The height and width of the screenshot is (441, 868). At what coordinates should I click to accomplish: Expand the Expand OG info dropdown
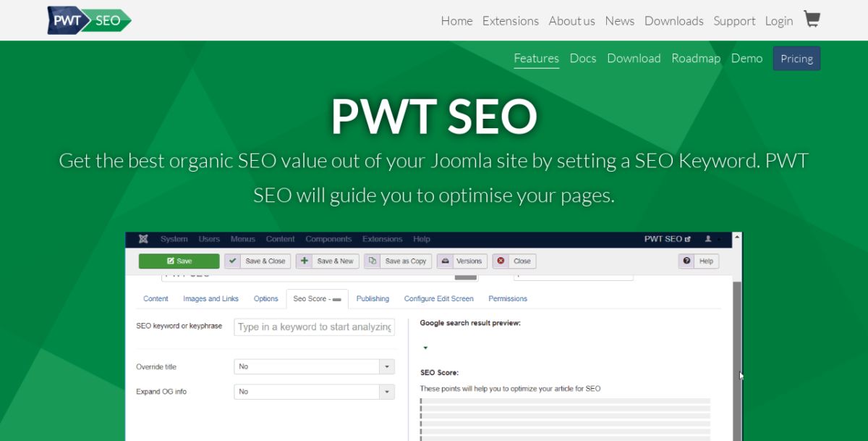315,392
